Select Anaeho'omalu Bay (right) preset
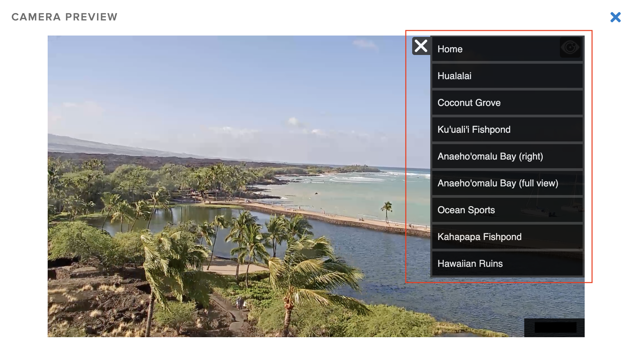This screenshot has width=633, height=364. click(x=507, y=156)
